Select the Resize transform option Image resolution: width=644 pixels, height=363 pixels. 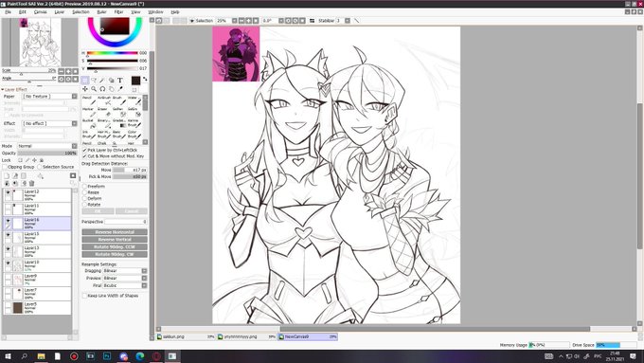(x=84, y=192)
